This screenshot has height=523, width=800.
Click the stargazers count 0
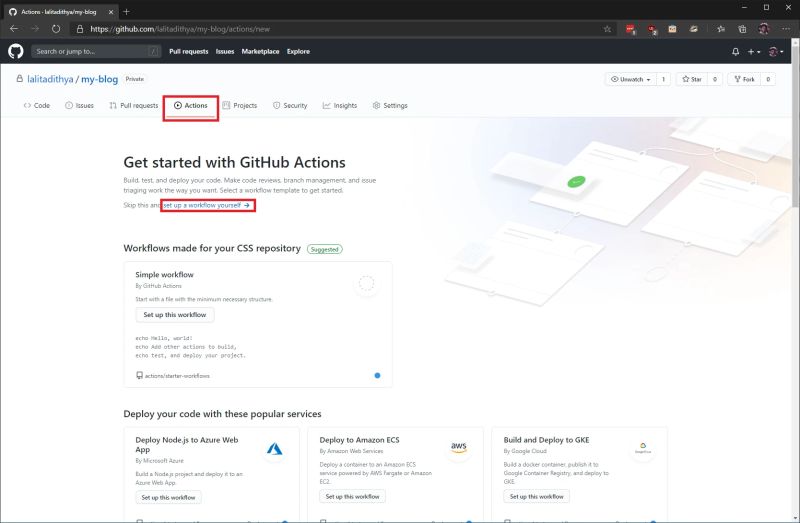715,79
